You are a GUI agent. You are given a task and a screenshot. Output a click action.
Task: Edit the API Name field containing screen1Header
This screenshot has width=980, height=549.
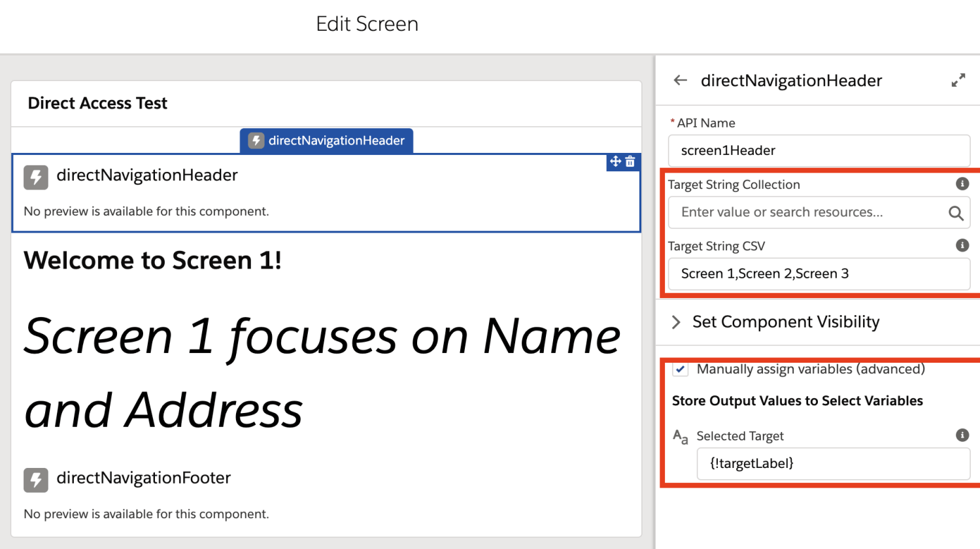tap(818, 150)
